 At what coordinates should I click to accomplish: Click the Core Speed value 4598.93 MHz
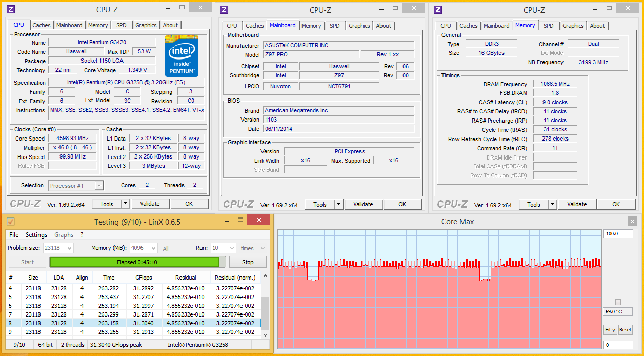click(x=72, y=139)
